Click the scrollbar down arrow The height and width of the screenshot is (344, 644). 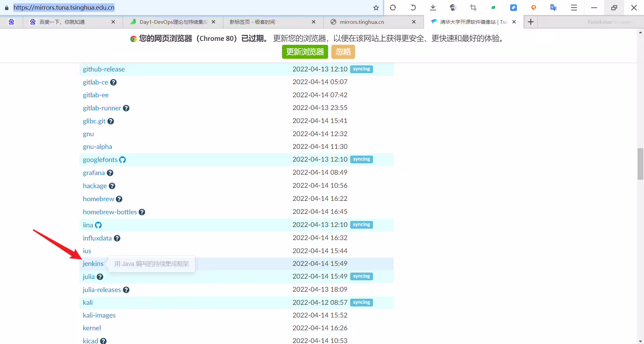click(x=640, y=341)
